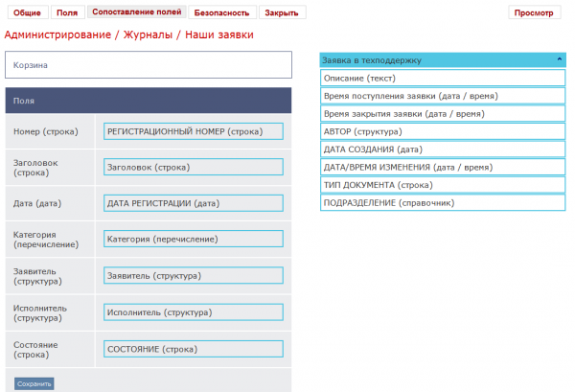The width and height of the screenshot is (575, 392).
Task: Click the Сохранить button
Action: pyautogui.click(x=34, y=383)
